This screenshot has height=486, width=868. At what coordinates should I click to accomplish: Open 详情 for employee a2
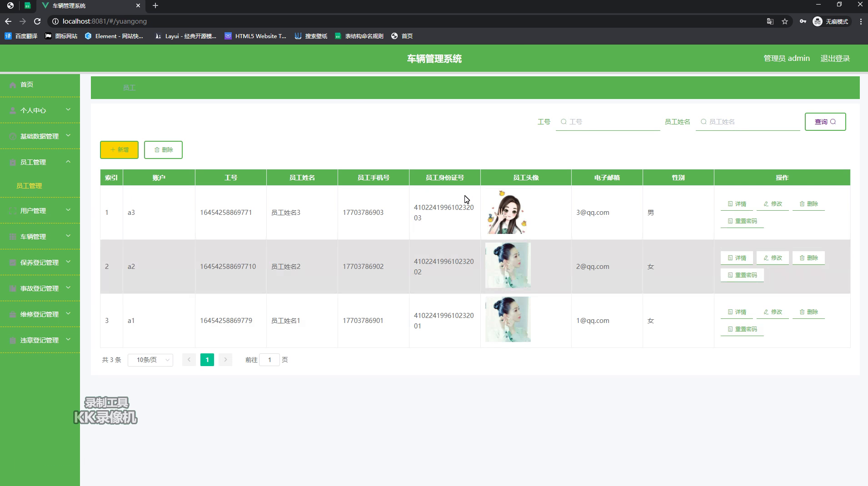pos(737,258)
